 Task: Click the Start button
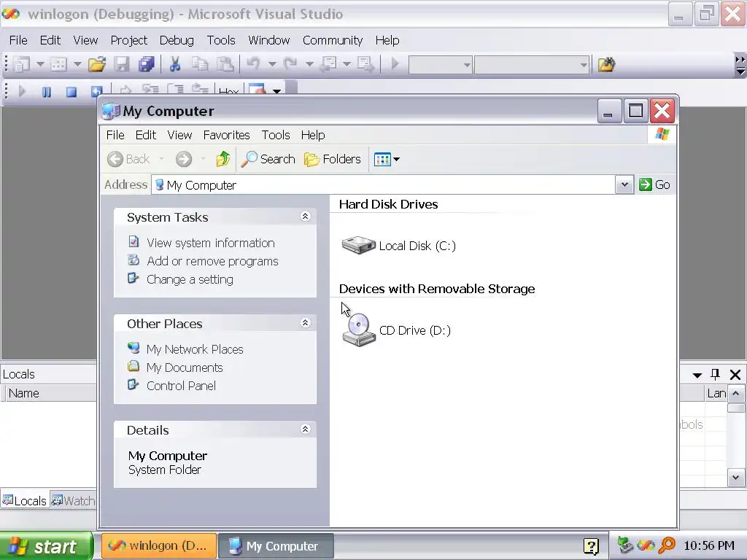[x=46, y=545]
